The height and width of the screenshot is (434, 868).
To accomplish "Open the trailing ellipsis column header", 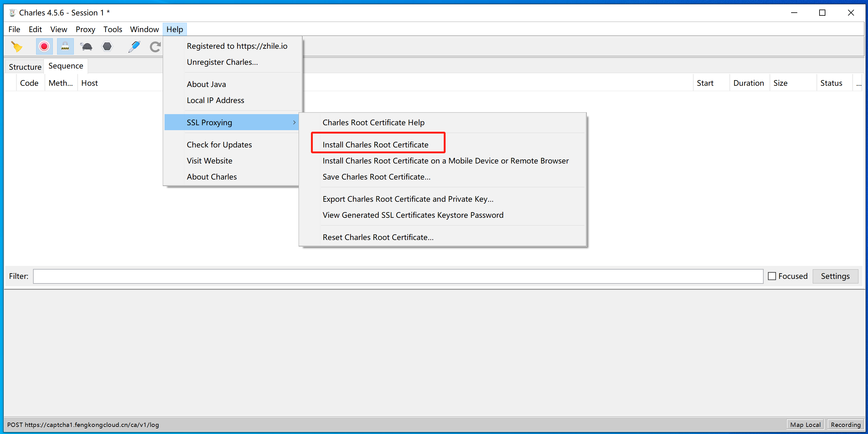I will coord(858,83).
